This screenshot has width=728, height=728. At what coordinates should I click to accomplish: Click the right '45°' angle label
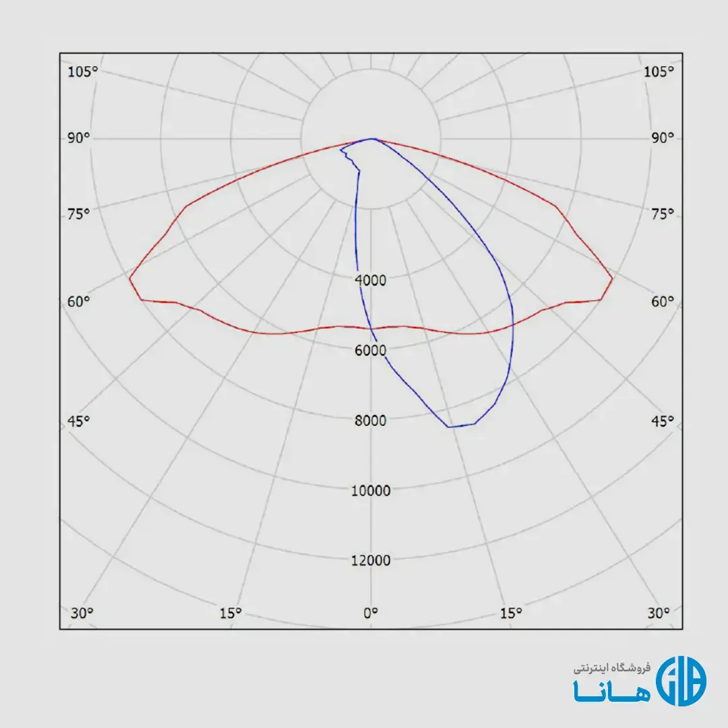pos(663,421)
